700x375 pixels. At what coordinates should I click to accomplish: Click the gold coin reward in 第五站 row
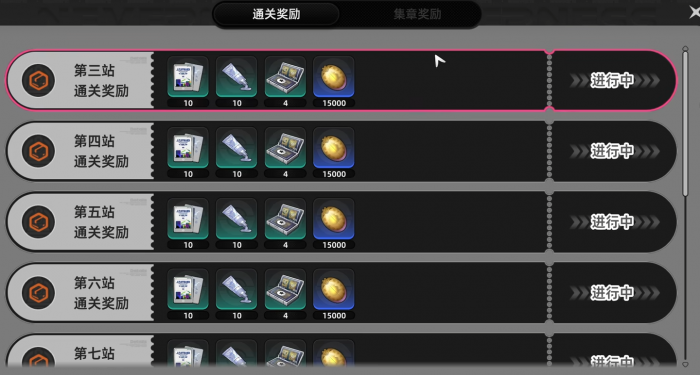[x=334, y=218]
